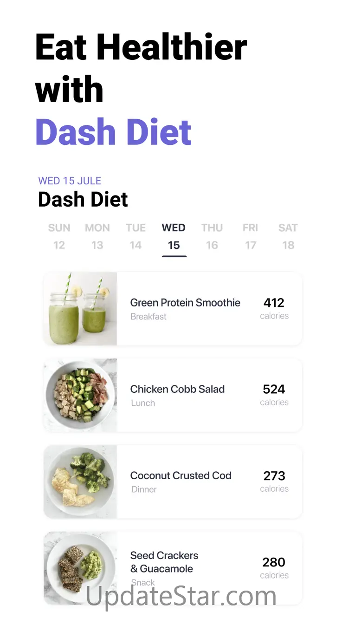
Task: Tap the crackers and guacamole plate photo
Action: tap(80, 568)
